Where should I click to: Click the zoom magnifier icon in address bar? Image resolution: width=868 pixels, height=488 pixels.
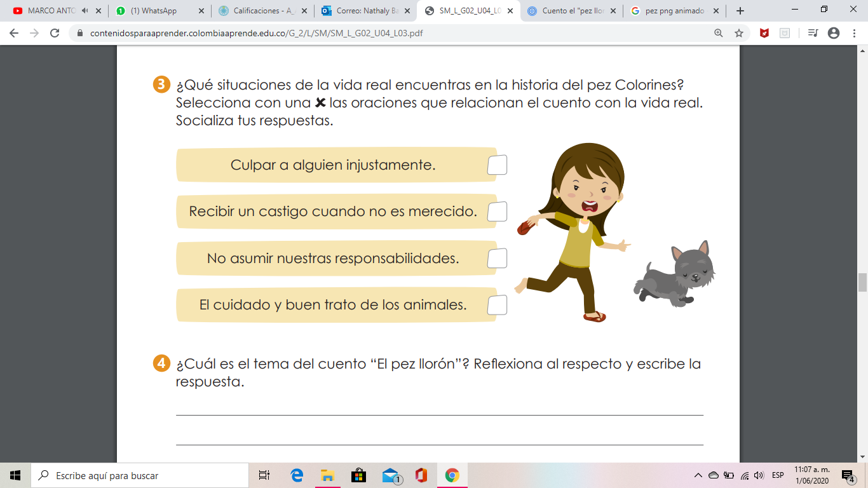click(x=719, y=33)
